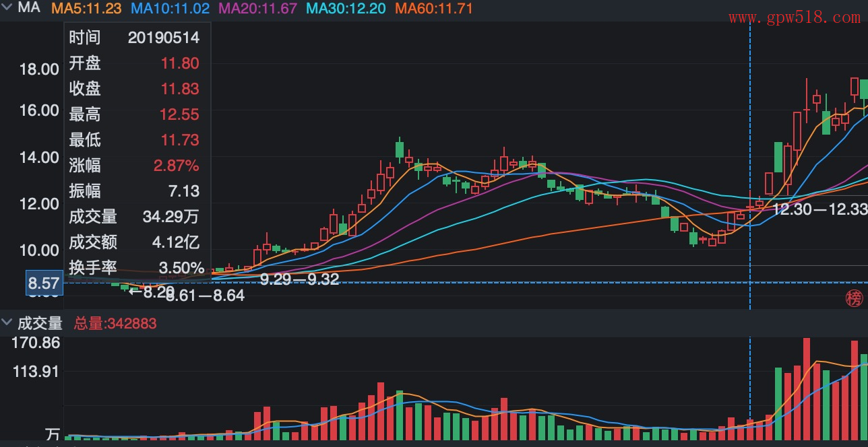Open the www.gpw518.com watermark link
The height and width of the screenshot is (447, 868).
pyautogui.click(x=795, y=18)
